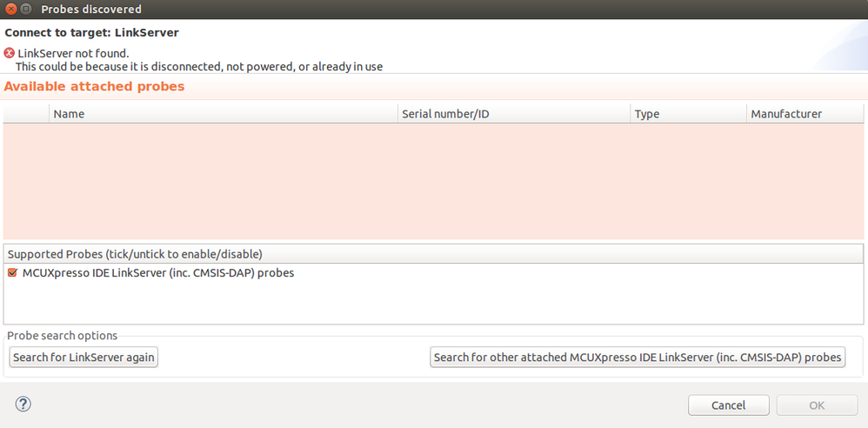
Task: Click the Available attached probes heading
Action: pyautogui.click(x=95, y=87)
